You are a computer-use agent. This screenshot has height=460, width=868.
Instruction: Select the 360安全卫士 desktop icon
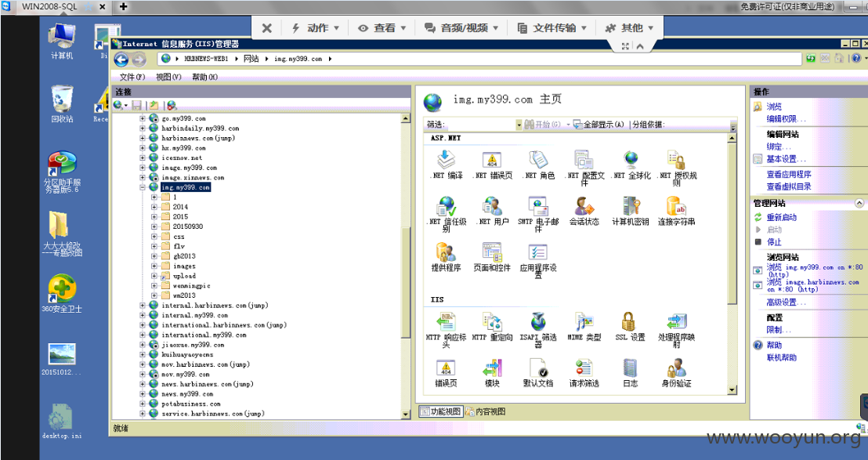point(61,293)
